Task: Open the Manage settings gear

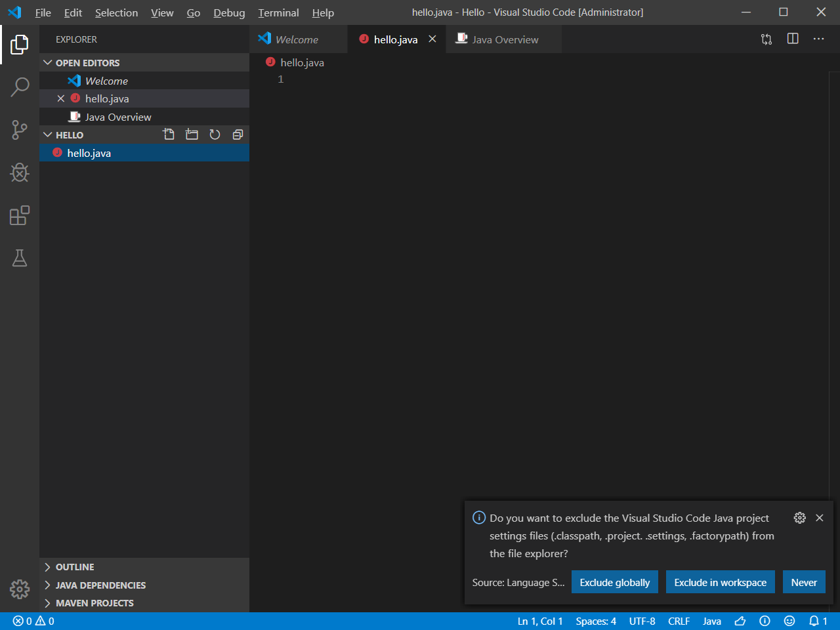Action: 20,590
